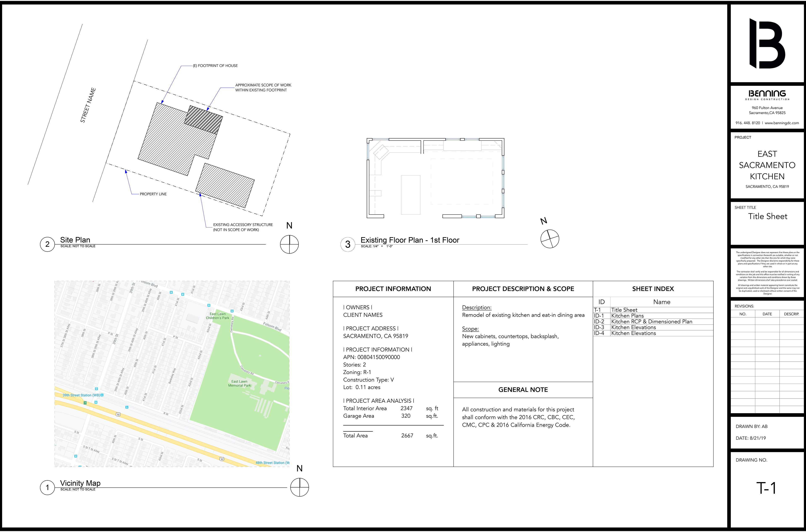
Task: Click the Total Area 2667 value
Action: click(407, 435)
